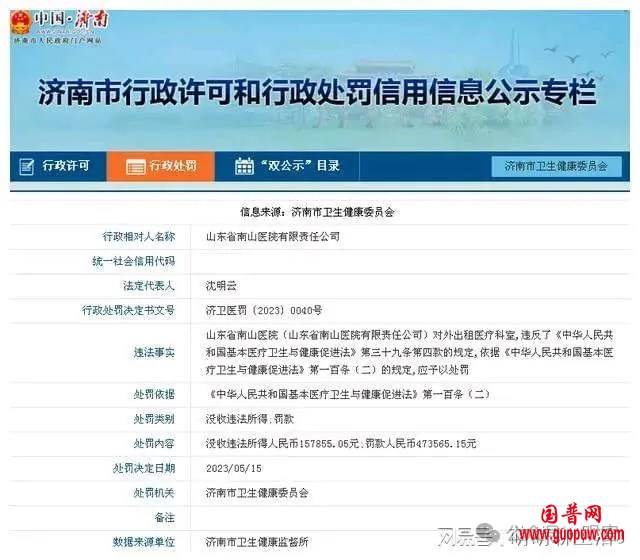Click the 济南市行政许可和行政处罚信用信息公示专栏 banner title

click(x=317, y=92)
